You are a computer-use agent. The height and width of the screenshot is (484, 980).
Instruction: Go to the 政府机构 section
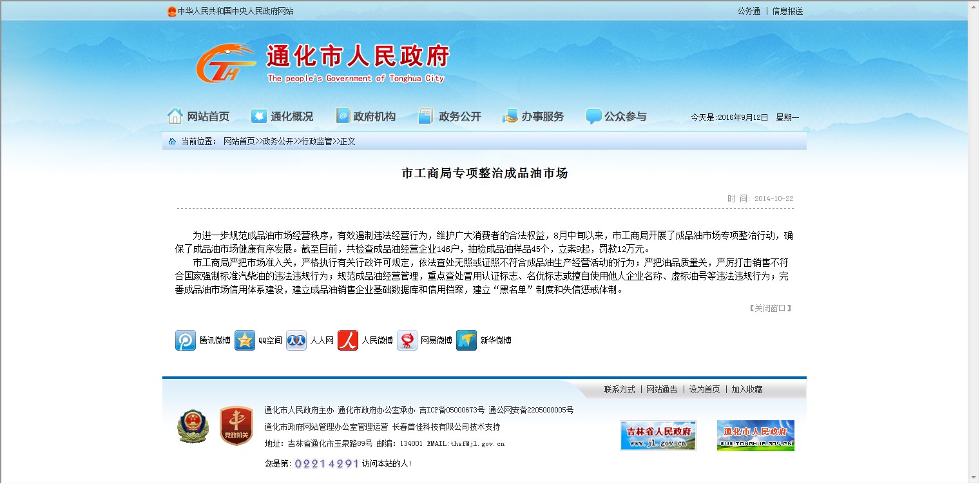(x=366, y=117)
